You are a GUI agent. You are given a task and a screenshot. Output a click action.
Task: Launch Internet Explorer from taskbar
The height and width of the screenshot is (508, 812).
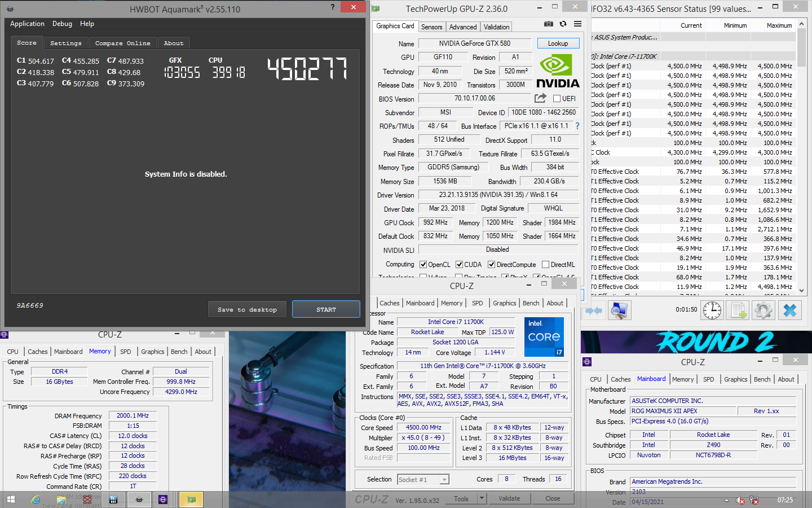pos(36,500)
